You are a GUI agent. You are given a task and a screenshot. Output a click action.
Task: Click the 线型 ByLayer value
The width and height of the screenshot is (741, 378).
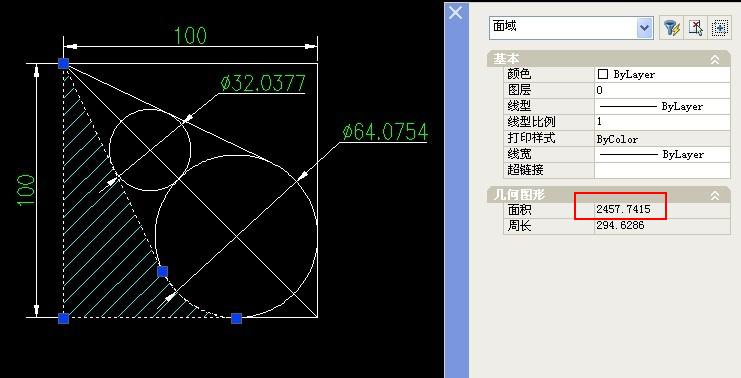662,106
